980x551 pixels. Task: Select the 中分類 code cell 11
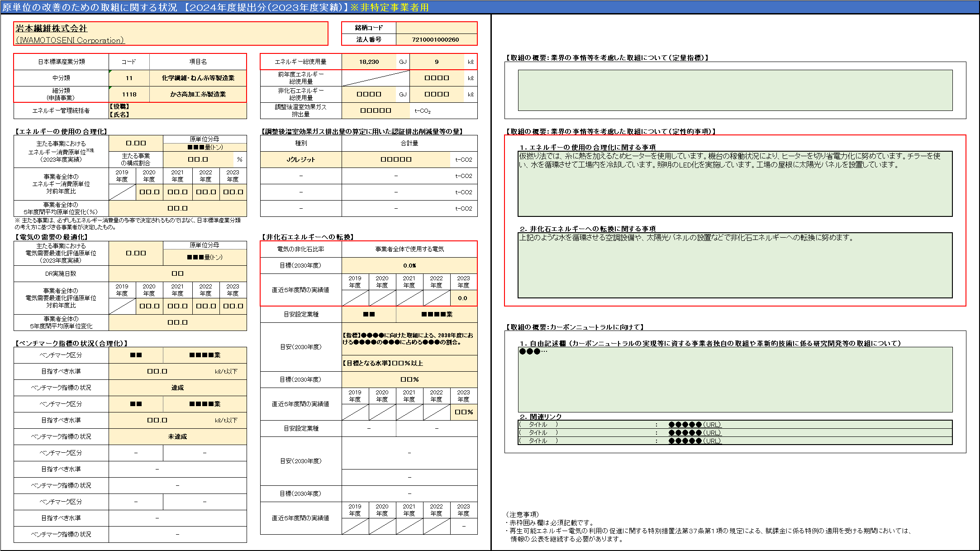129,78
